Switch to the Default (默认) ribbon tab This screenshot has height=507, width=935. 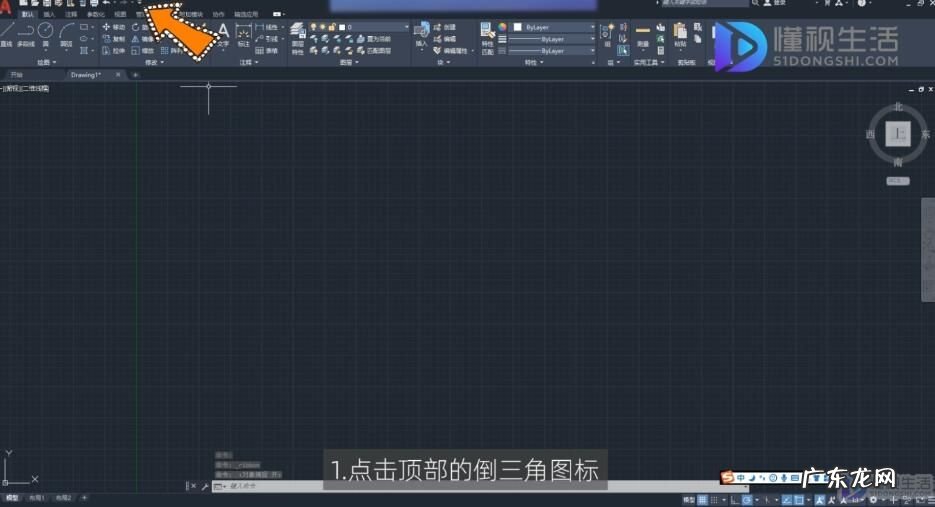pos(27,14)
